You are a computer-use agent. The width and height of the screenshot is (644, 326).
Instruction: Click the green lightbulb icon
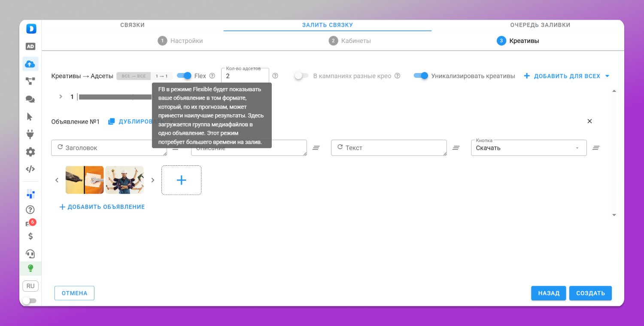30,268
